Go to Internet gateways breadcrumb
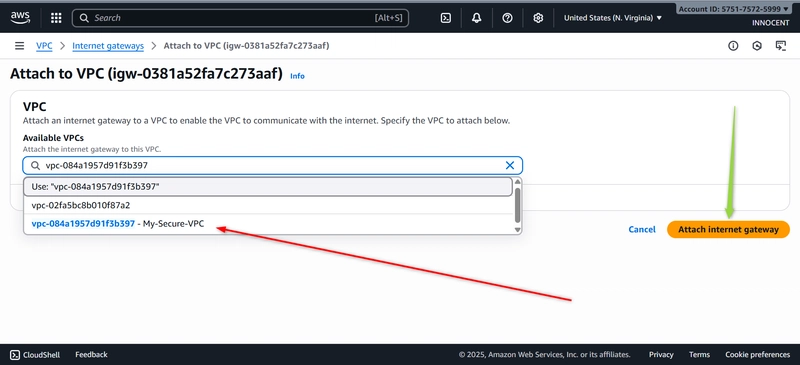Viewport: 800px width, 365px height. (108, 46)
